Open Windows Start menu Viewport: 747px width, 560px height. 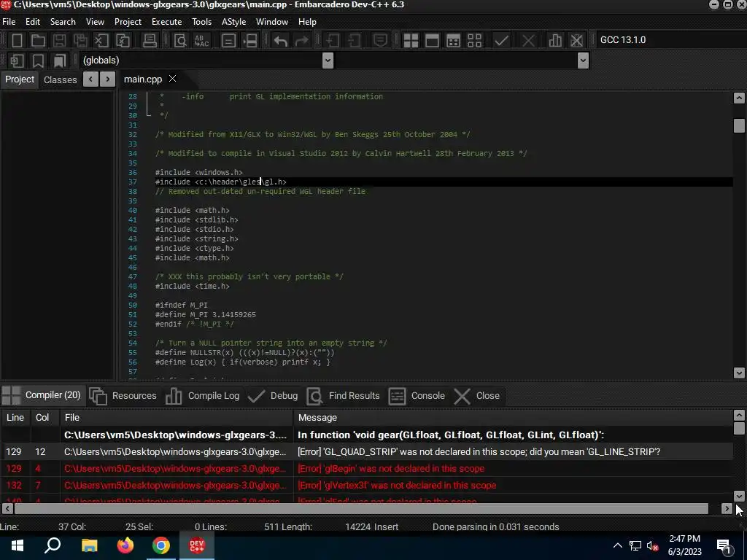[18, 545]
